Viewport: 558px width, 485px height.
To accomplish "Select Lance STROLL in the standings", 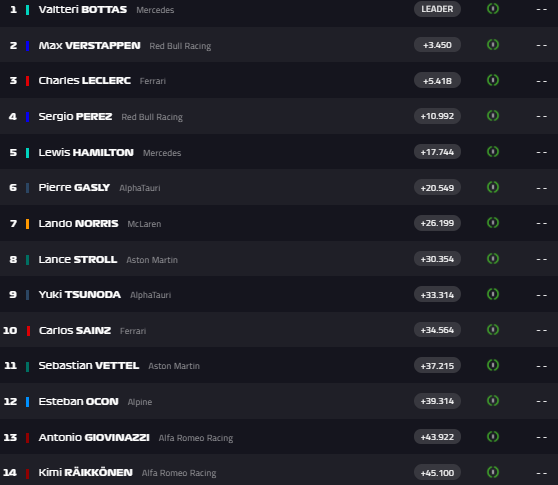I will pos(78,259).
